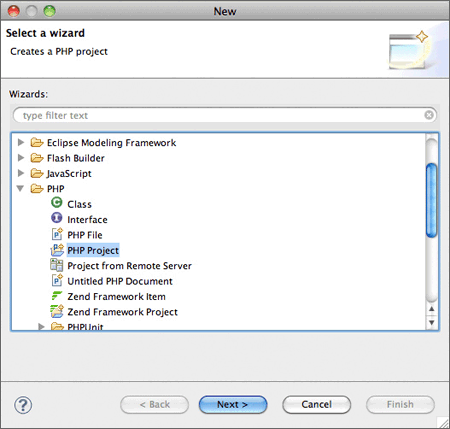This screenshot has height=429, width=450.
Task: Clear the filter text field
Action: click(429, 115)
